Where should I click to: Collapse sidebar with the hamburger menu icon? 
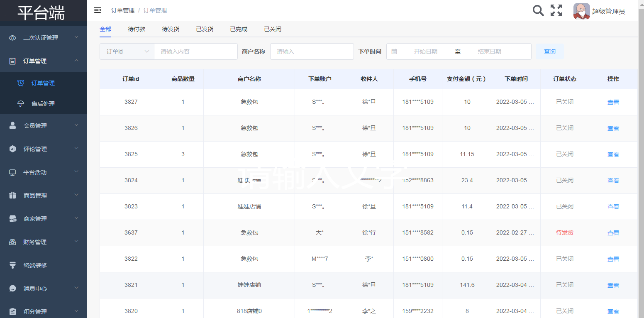(x=98, y=10)
